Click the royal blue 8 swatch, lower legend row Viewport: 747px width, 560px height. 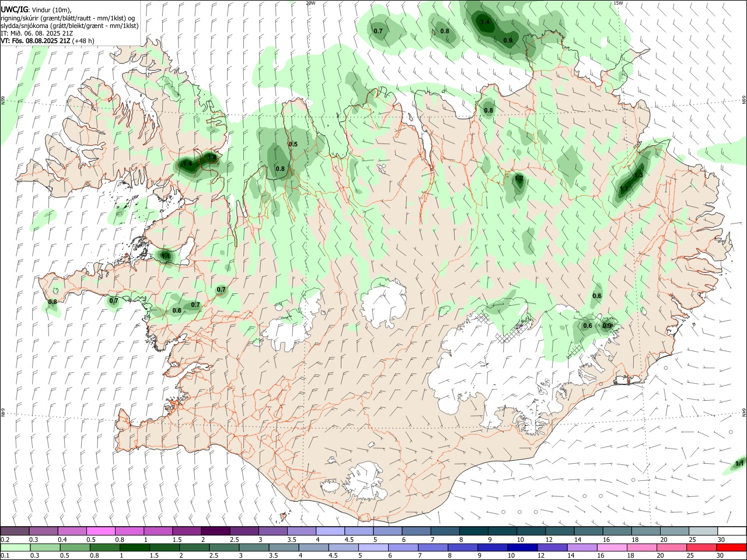pos(462,547)
